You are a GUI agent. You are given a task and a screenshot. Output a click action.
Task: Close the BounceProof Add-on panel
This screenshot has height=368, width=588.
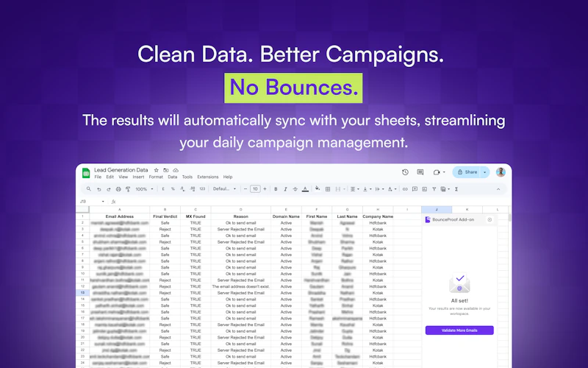[x=490, y=219]
